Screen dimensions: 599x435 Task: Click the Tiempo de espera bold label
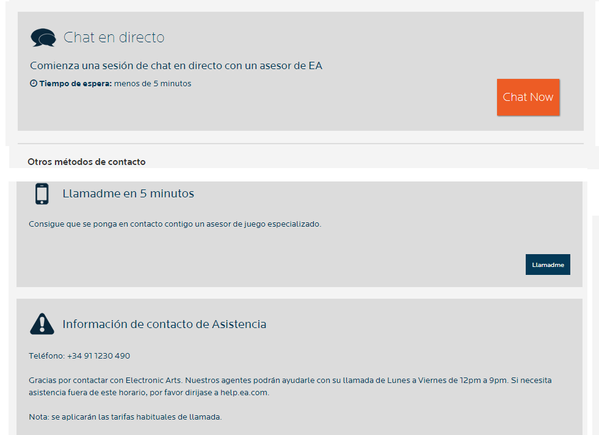click(x=76, y=84)
